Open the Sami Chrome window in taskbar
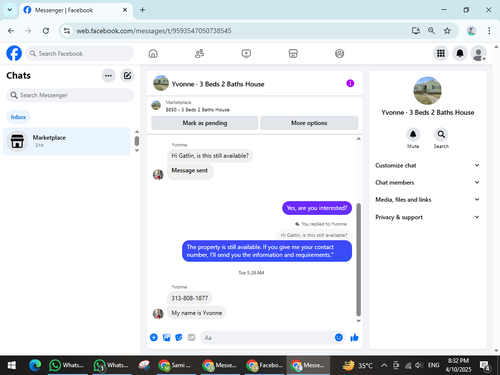 (x=175, y=365)
